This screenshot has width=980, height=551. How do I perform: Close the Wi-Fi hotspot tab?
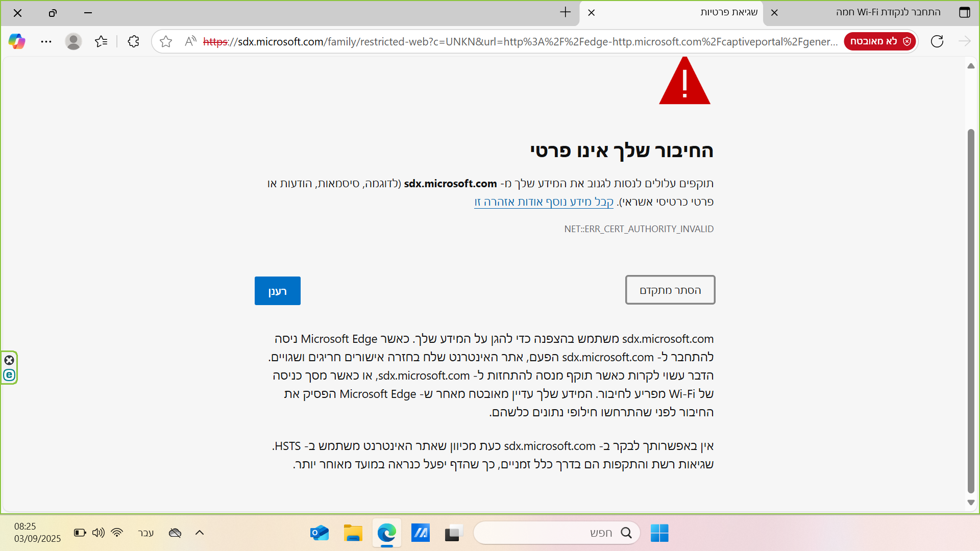point(774,13)
